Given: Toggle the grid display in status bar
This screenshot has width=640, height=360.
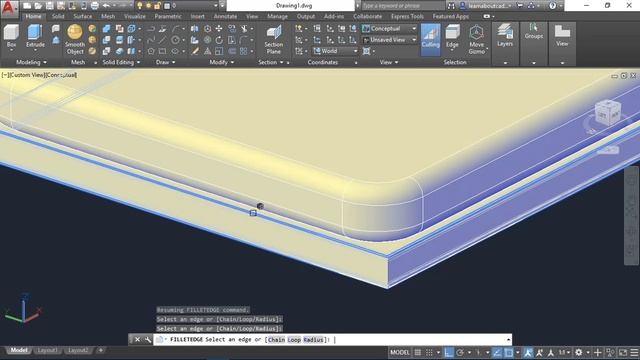Looking at the screenshot, I should coord(418,353).
